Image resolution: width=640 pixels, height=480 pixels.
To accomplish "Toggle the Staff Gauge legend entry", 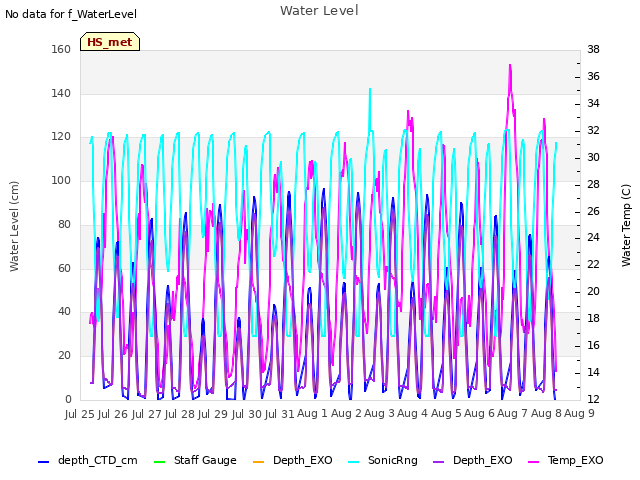I will pos(195,460).
